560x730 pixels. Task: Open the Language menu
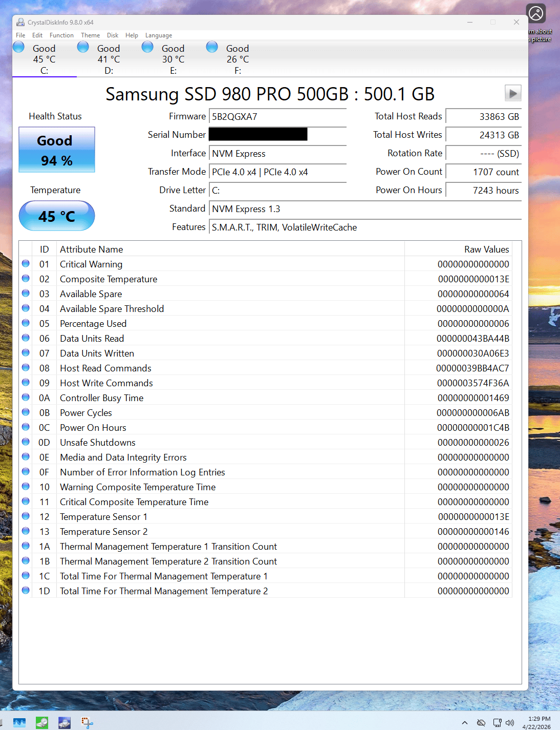[x=159, y=35]
